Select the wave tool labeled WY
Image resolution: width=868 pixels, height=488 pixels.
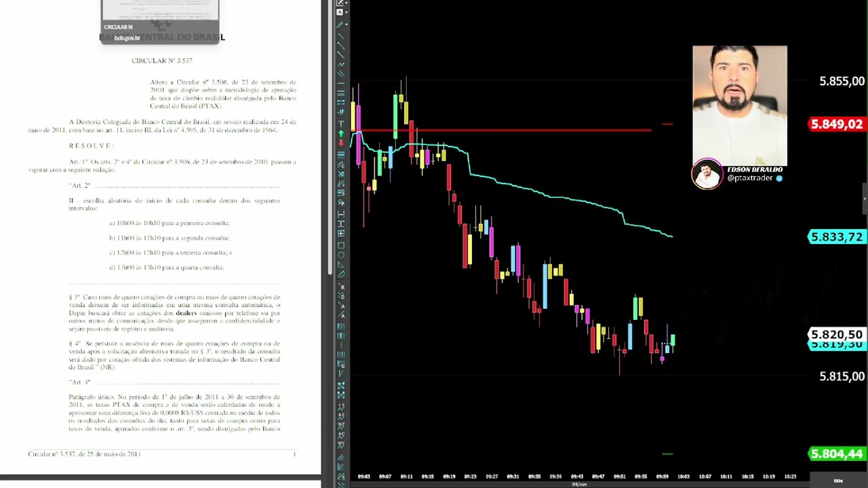341,445
